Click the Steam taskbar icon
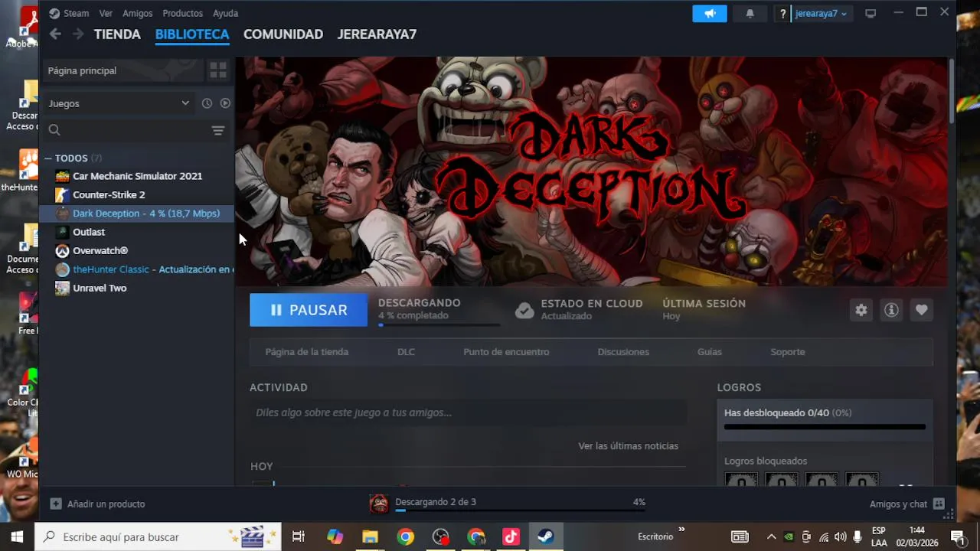The width and height of the screenshot is (980, 551). coord(546,537)
